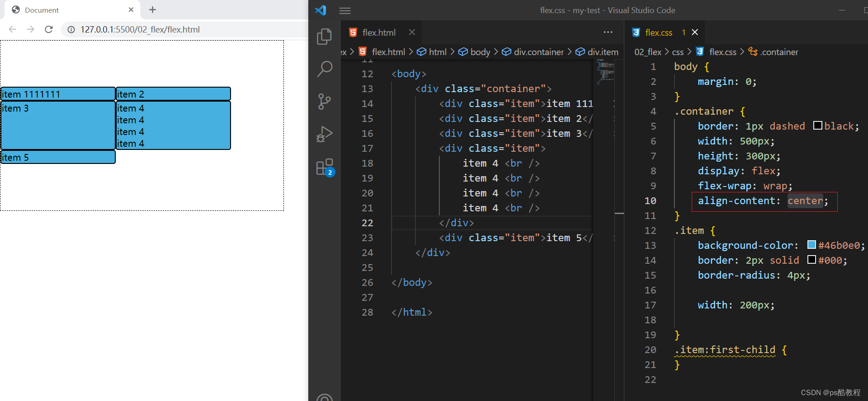The height and width of the screenshot is (401, 868).
Task: Click the 'item 2' box in browser
Action: (173, 94)
